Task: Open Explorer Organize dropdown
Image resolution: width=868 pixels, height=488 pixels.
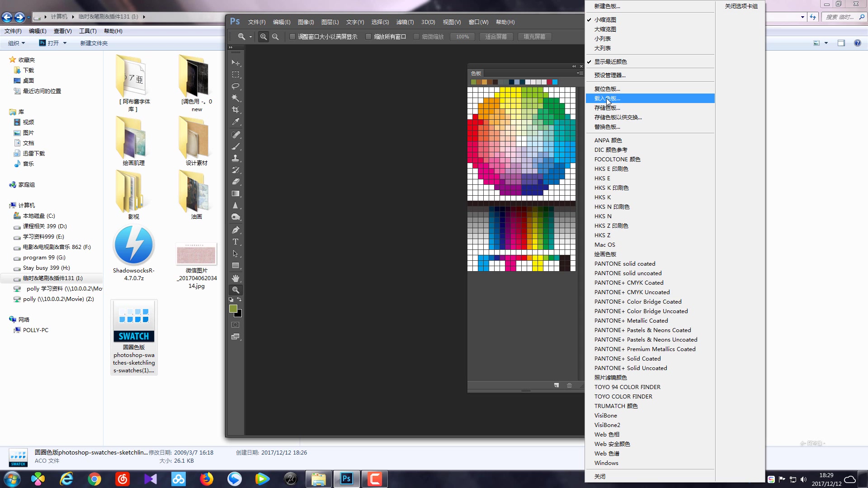Action: 16,43
